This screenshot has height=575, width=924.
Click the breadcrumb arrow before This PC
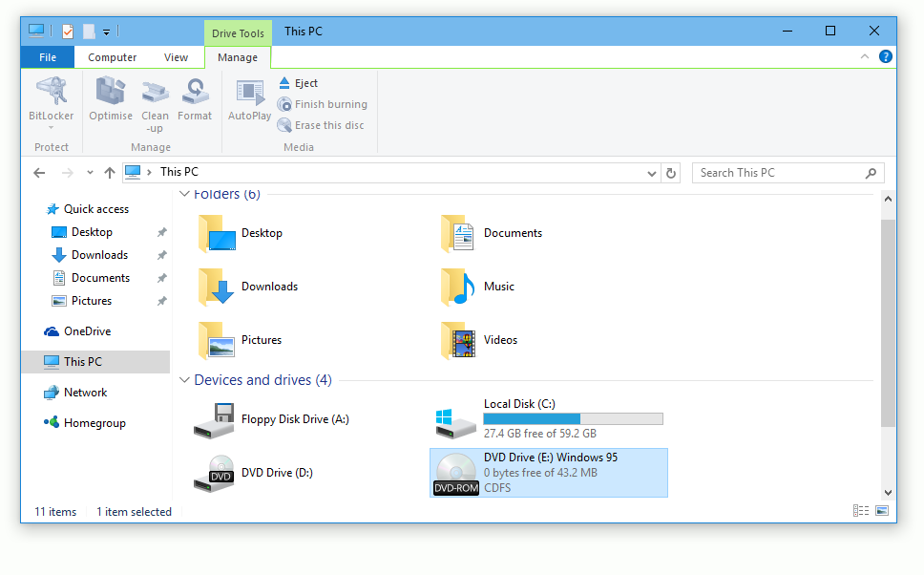tap(150, 172)
